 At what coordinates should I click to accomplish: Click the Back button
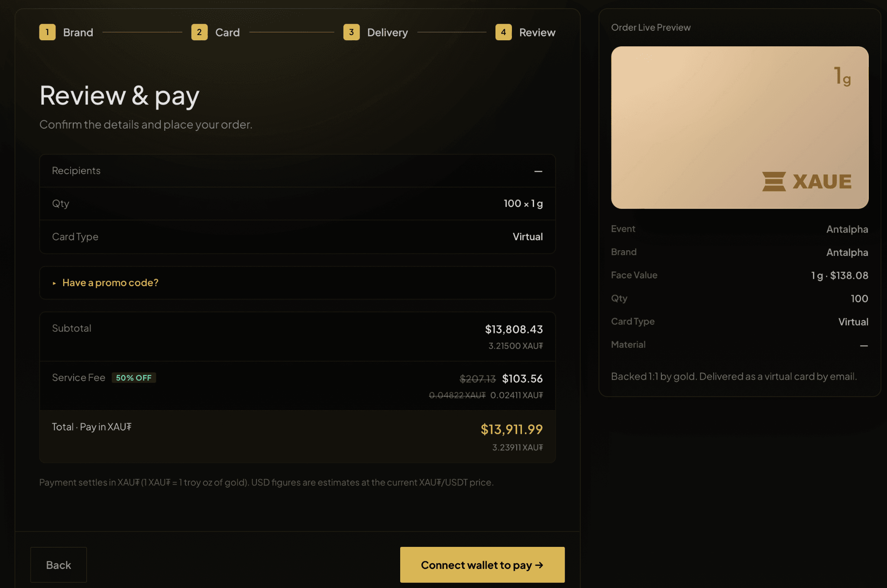(x=58, y=565)
